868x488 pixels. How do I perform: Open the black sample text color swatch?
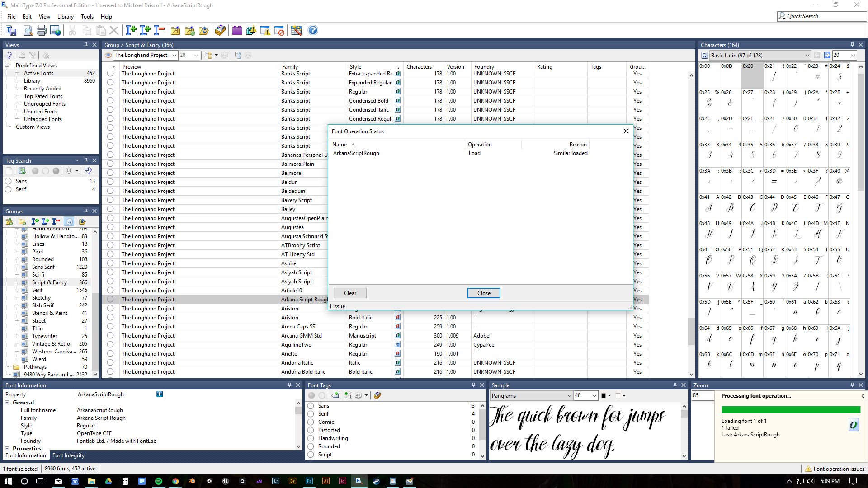603,396
